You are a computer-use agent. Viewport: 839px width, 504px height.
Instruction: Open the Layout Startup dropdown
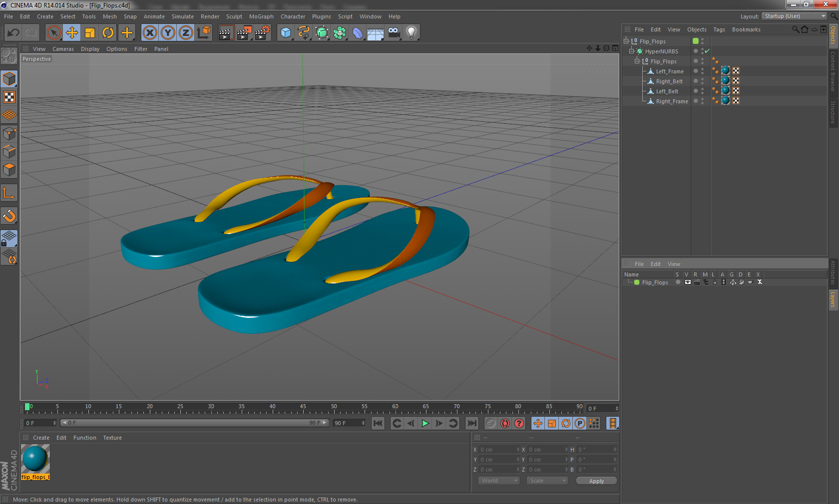point(795,16)
